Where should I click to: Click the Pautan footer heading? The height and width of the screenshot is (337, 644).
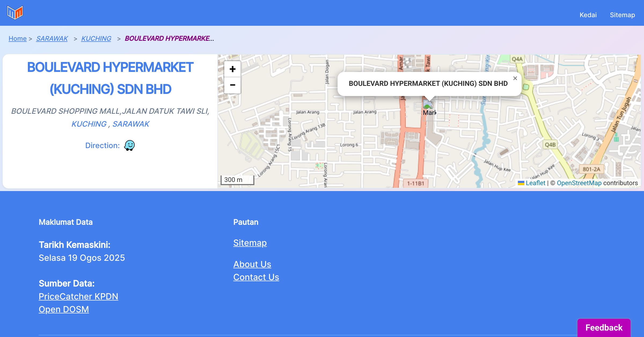pyautogui.click(x=246, y=222)
